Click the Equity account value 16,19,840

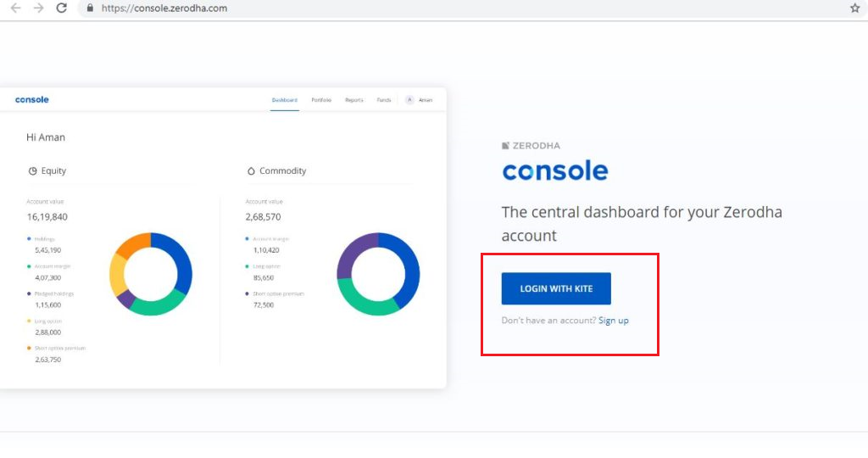point(47,217)
